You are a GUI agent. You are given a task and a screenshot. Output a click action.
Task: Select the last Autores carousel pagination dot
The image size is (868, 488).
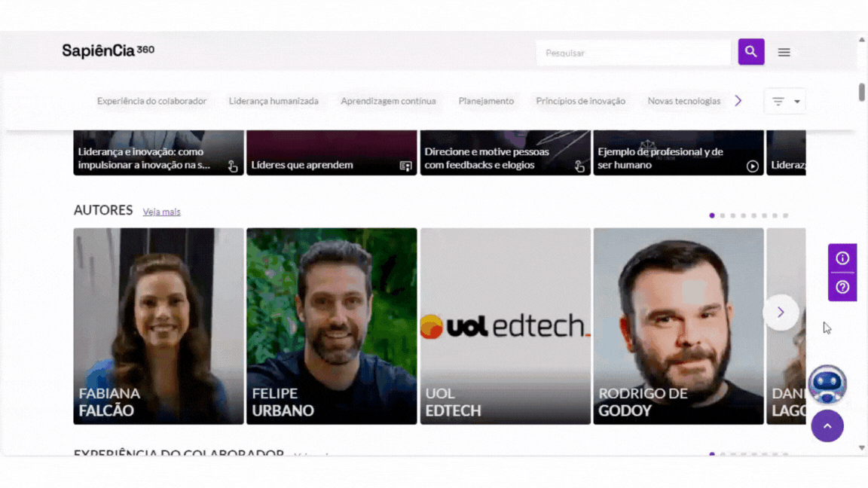point(786,215)
